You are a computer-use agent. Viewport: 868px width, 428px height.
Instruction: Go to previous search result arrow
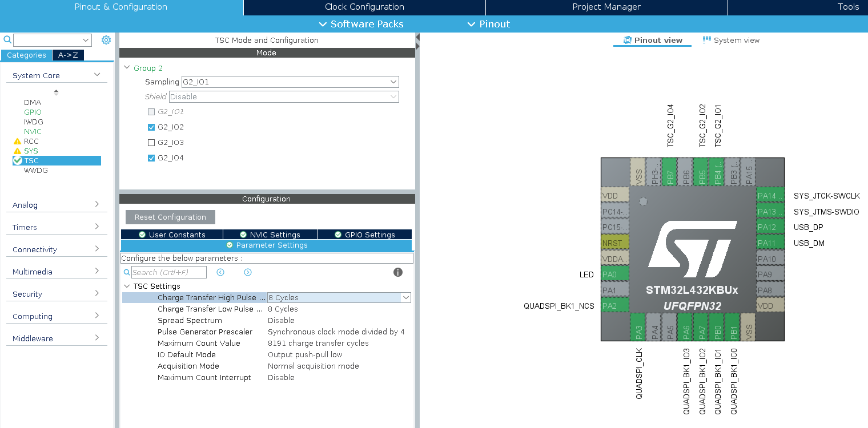click(220, 272)
